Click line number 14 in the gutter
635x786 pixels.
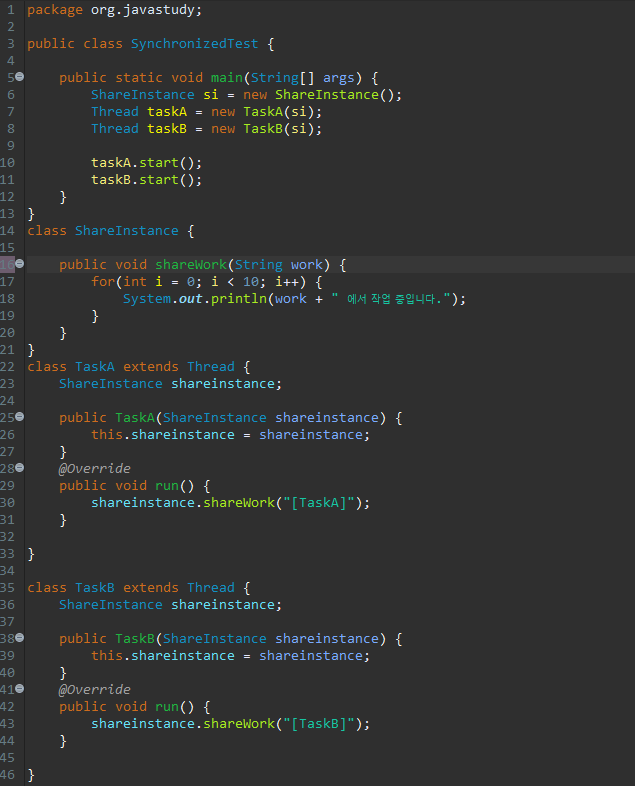[8, 231]
